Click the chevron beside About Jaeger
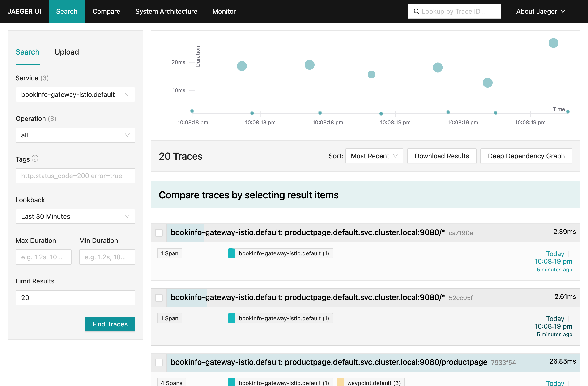 (563, 11)
